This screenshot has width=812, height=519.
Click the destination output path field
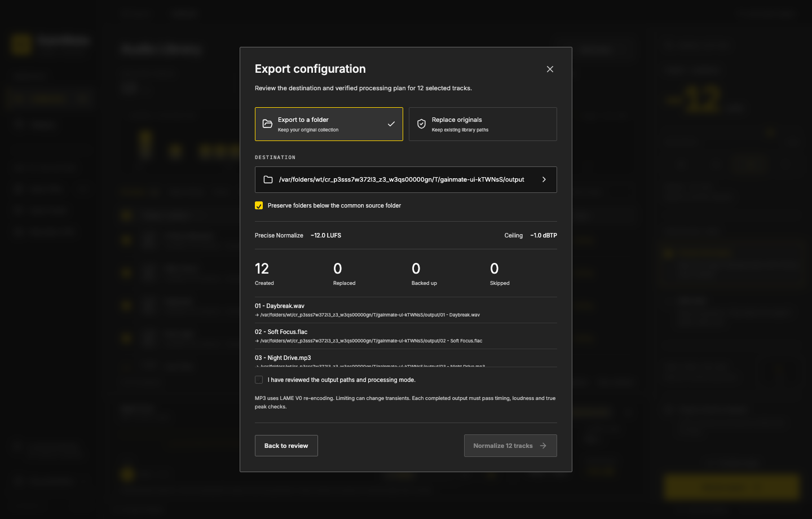click(406, 179)
